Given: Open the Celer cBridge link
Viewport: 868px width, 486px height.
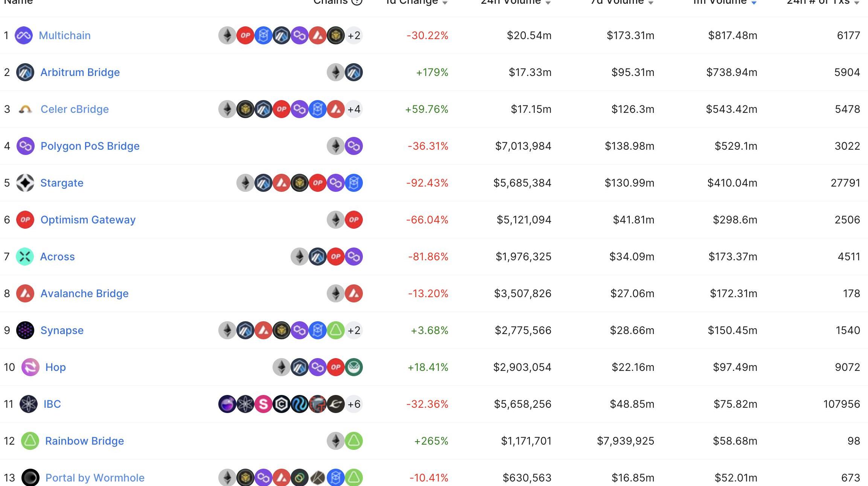Looking at the screenshot, I should tap(75, 109).
